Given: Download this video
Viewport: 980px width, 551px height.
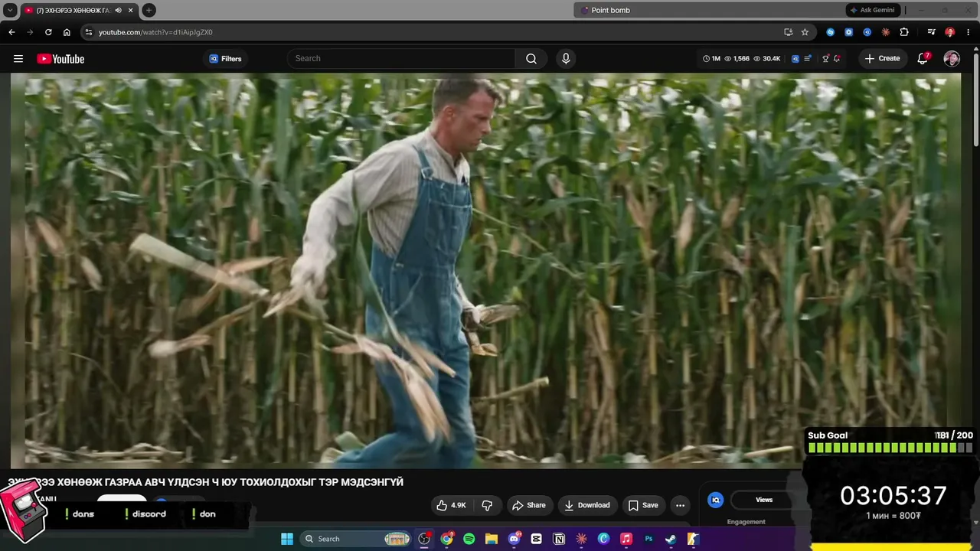Looking at the screenshot, I should tap(587, 505).
